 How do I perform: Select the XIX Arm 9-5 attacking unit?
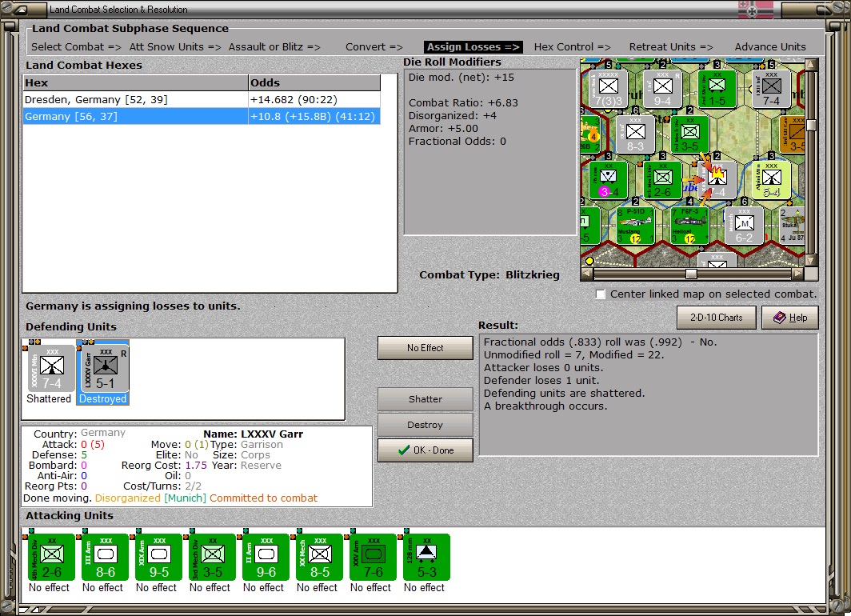pyautogui.click(x=159, y=558)
